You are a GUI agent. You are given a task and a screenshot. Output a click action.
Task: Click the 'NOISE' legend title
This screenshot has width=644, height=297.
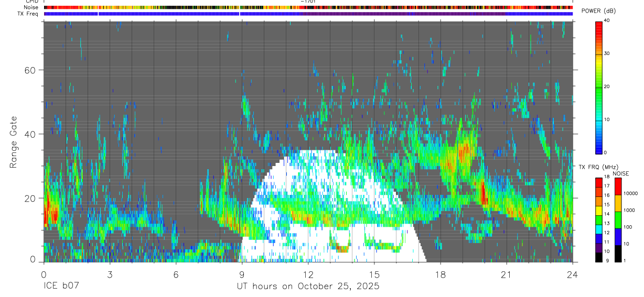pyautogui.click(x=620, y=173)
